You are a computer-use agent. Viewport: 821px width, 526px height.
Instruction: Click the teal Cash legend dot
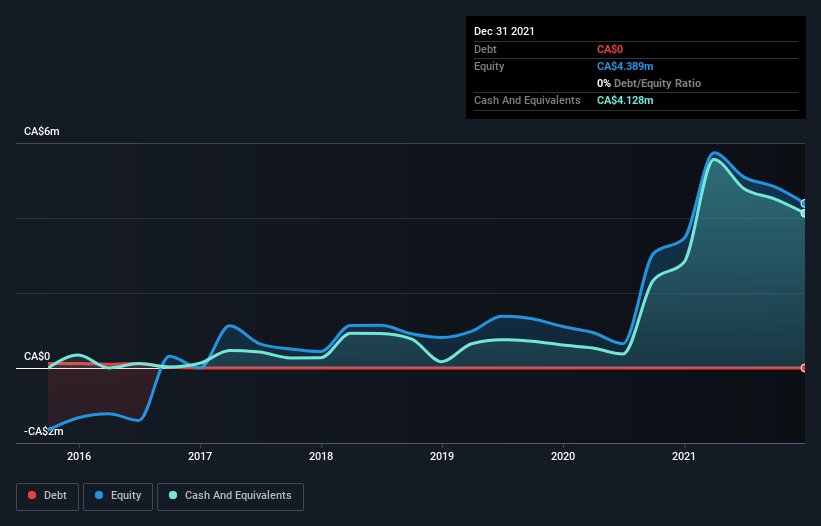[x=173, y=495]
